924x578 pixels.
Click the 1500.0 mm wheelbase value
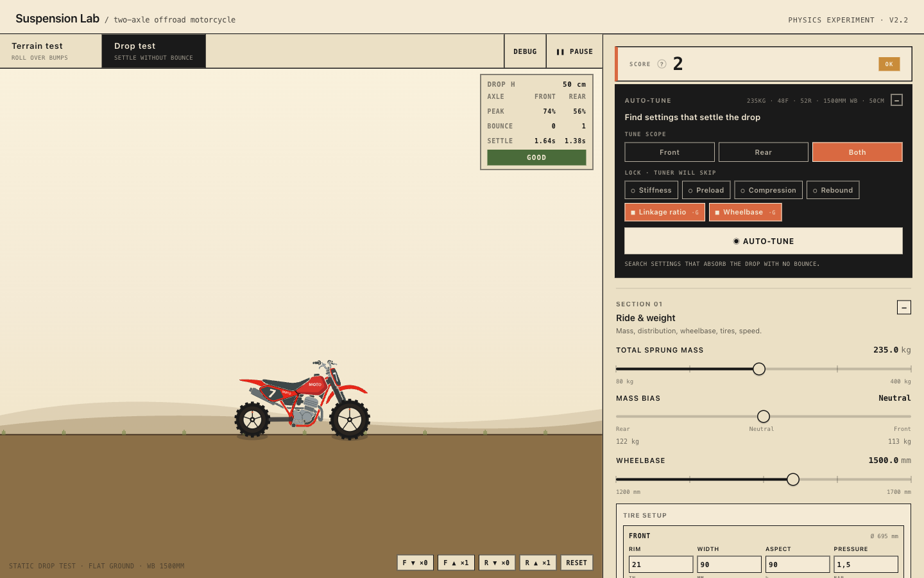tap(889, 460)
